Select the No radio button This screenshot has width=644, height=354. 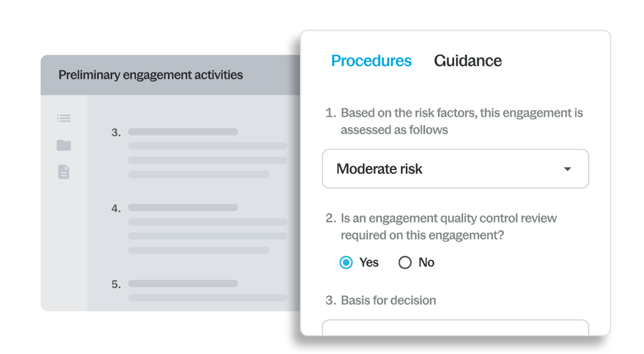[405, 262]
